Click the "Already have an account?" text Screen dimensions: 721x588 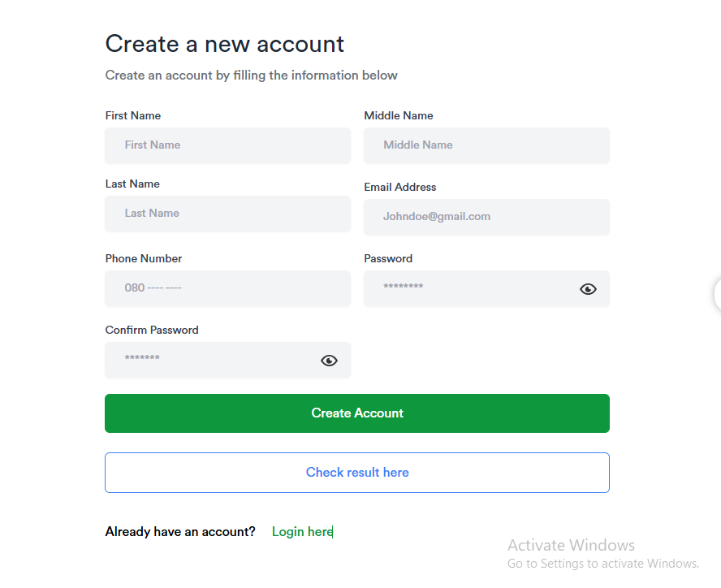point(180,532)
